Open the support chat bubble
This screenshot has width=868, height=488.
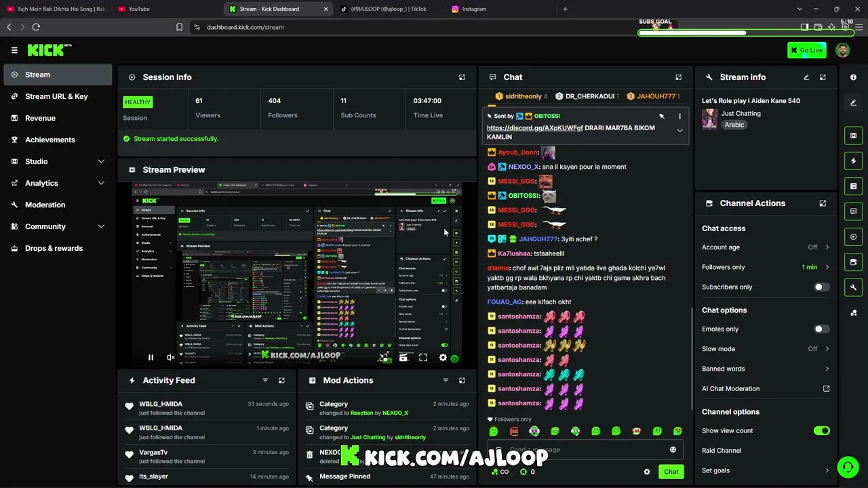pyautogui.click(x=847, y=467)
